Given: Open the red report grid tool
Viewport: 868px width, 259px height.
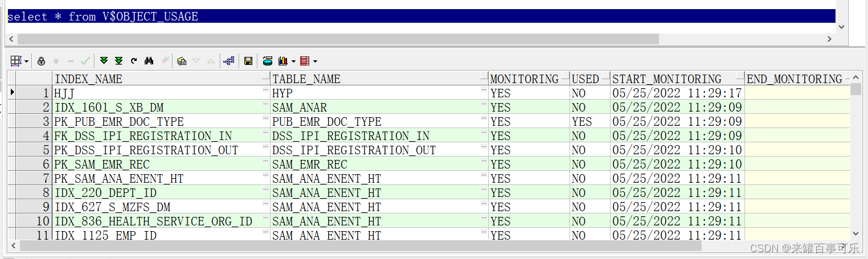Looking at the screenshot, I should coord(305,61).
